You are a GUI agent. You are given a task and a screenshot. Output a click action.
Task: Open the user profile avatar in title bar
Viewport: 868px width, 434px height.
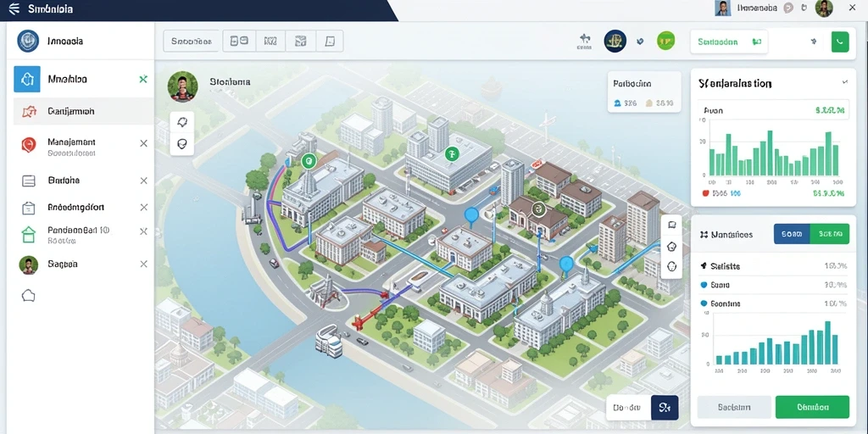[722, 8]
